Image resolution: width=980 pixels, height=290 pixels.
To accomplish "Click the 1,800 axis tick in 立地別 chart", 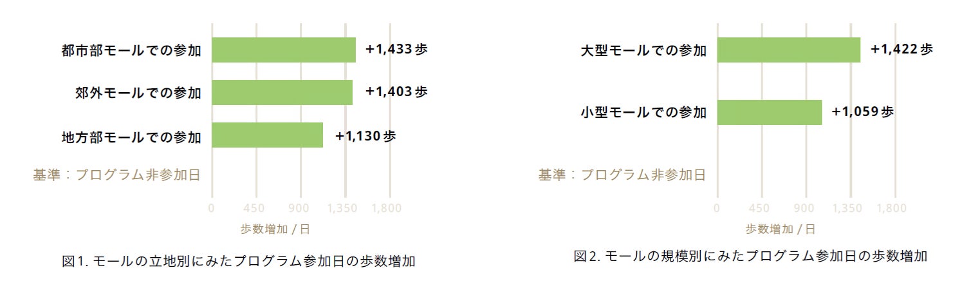I will click(387, 208).
